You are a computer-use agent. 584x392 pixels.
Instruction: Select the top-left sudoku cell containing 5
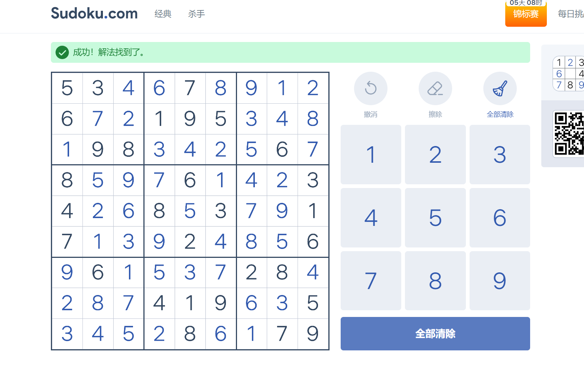point(67,88)
